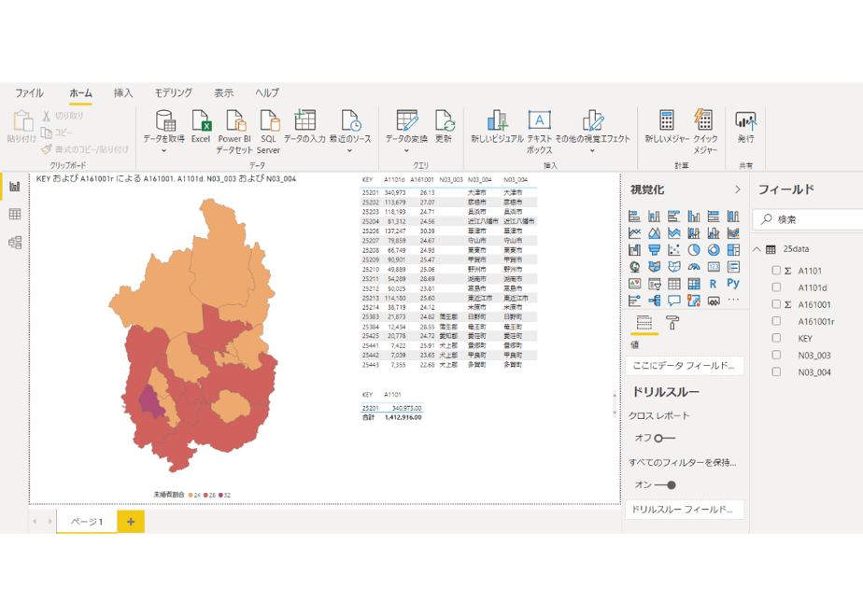The width and height of the screenshot is (863, 616).
Task: Open クイック メジャー (quick measure)
Action: pos(704,132)
